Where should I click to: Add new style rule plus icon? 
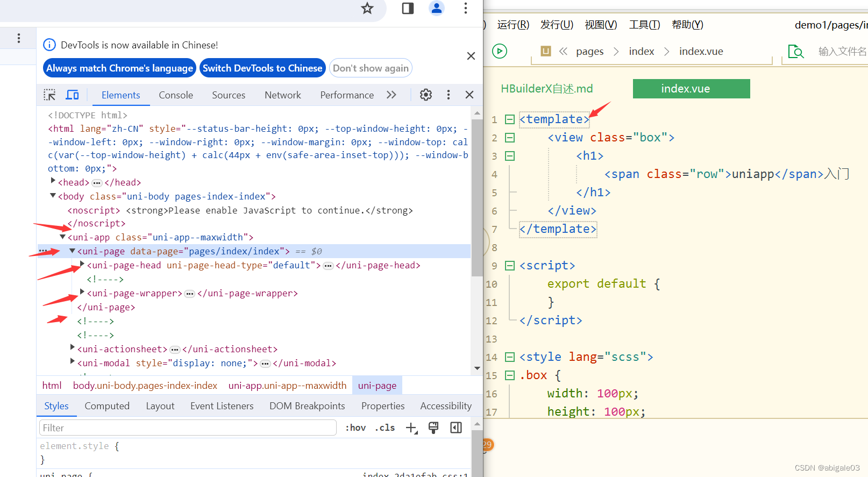[411, 428]
